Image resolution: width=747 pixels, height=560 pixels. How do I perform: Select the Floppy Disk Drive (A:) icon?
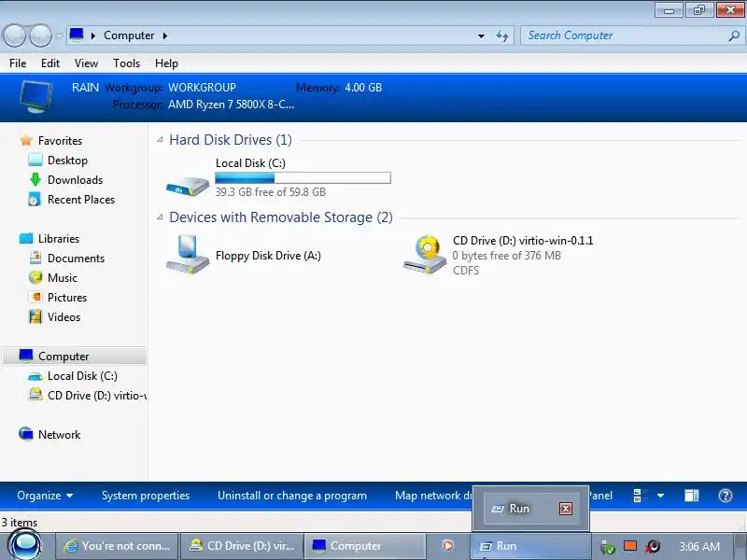[188, 255]
